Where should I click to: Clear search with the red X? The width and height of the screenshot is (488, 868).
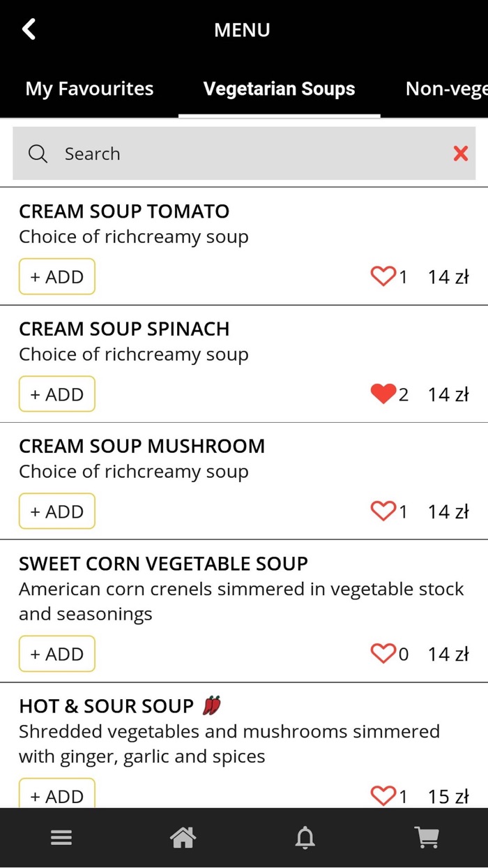tap(460, 154)
